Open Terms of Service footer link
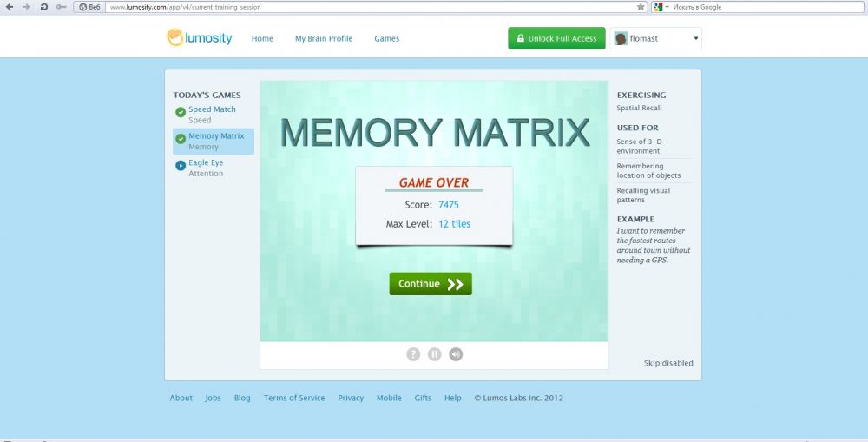The width and height of the screenshot is (868, 442). coord(294,399)
